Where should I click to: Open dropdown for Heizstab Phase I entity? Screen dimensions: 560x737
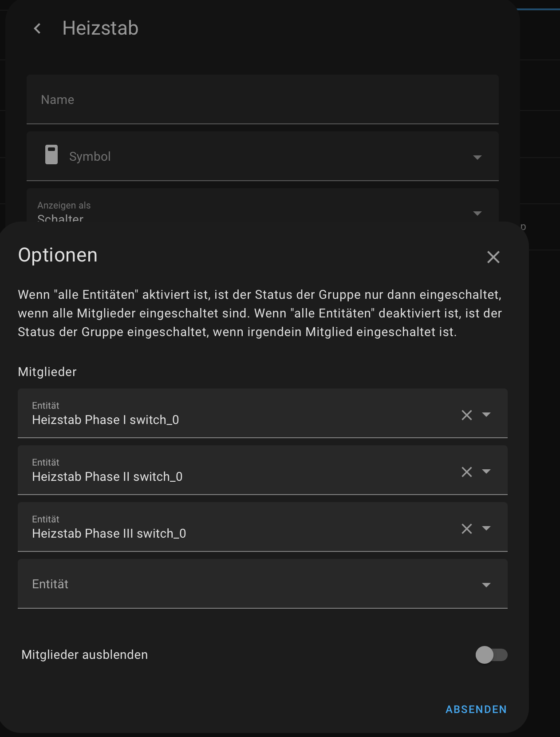click(486, 415)
